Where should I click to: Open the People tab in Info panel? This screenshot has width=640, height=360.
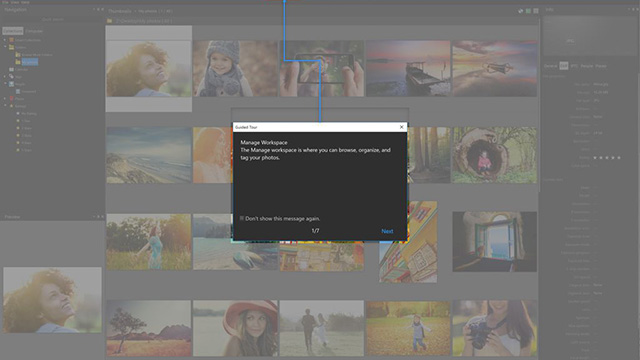pyautogui.click(x=587, y=66)
